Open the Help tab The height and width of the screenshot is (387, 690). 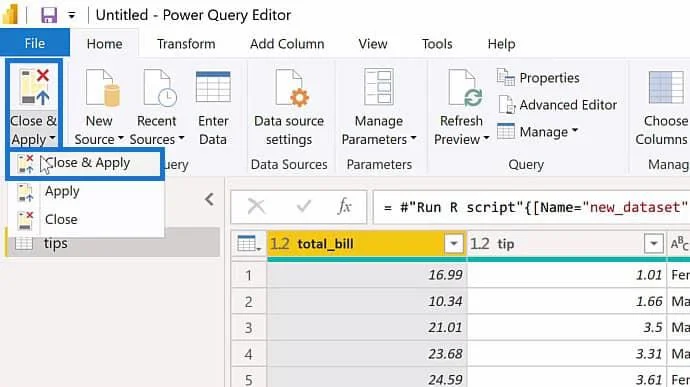501,44
